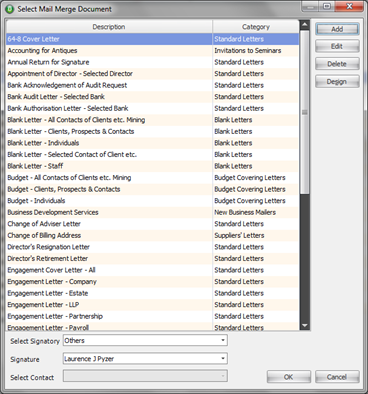
Task: Pick Engagement Letter - LLP
Action: tap(152, 305)
